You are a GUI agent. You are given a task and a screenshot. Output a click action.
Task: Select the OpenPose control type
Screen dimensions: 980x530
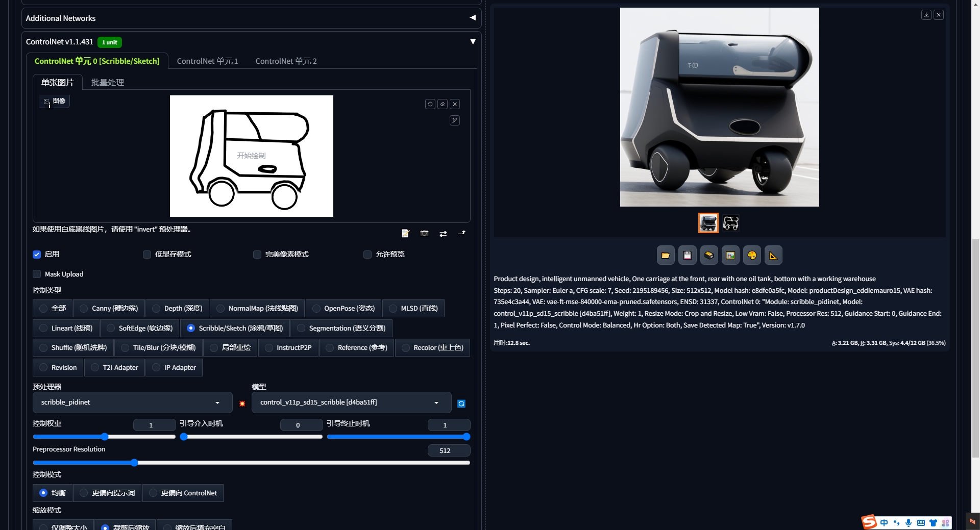316,308
